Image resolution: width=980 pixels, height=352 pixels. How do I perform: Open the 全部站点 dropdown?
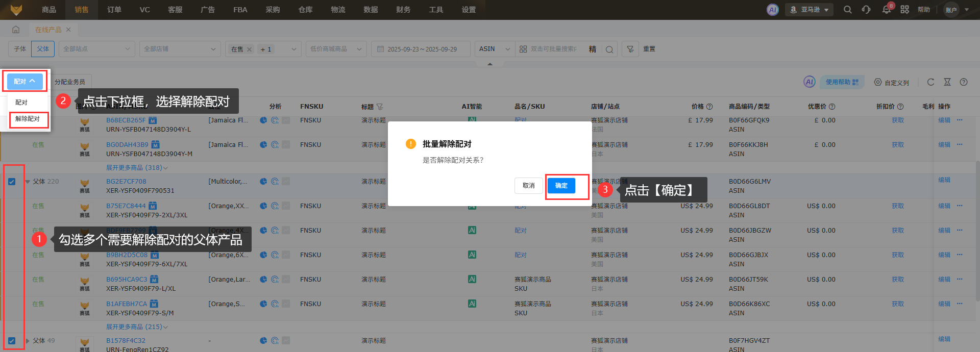click(96, 49)
